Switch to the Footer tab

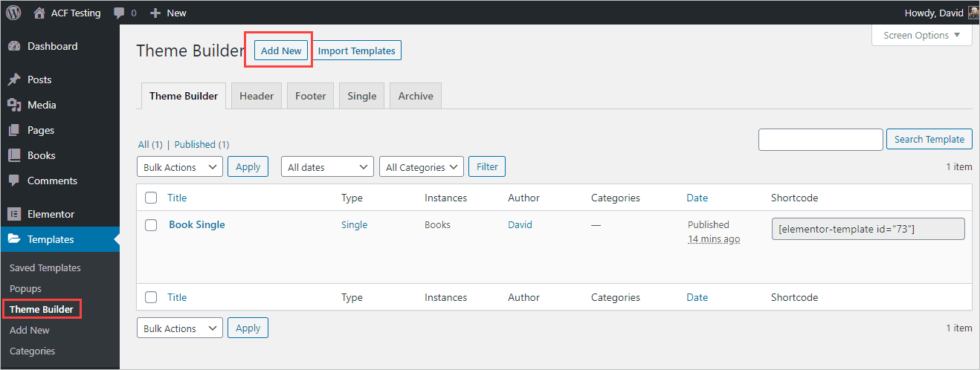coord(311,96)
